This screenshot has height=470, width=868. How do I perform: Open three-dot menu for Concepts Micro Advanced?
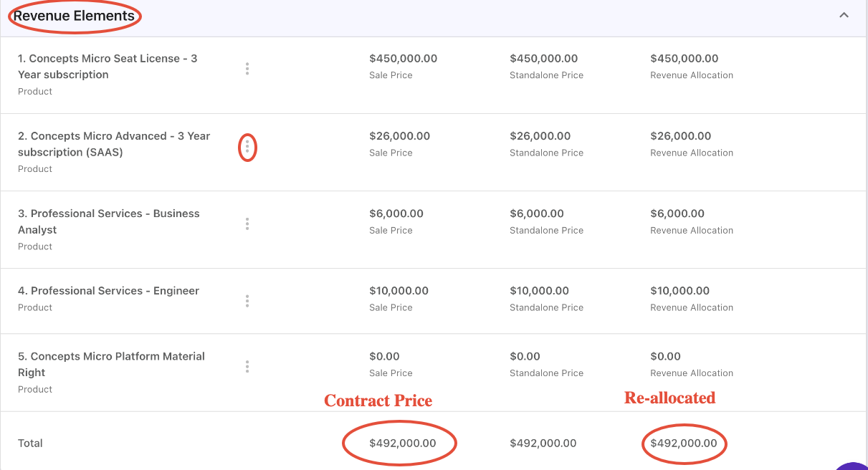point(247,147)
